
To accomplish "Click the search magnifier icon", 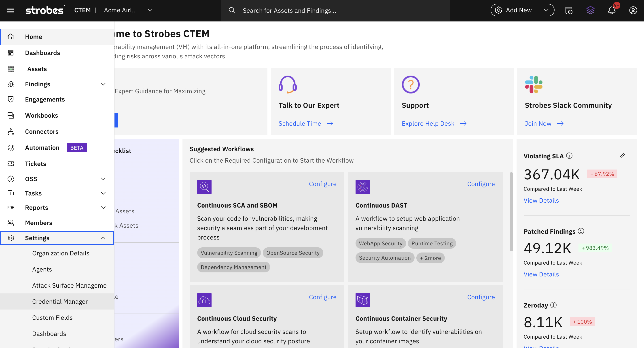I will tap(232, 11).
